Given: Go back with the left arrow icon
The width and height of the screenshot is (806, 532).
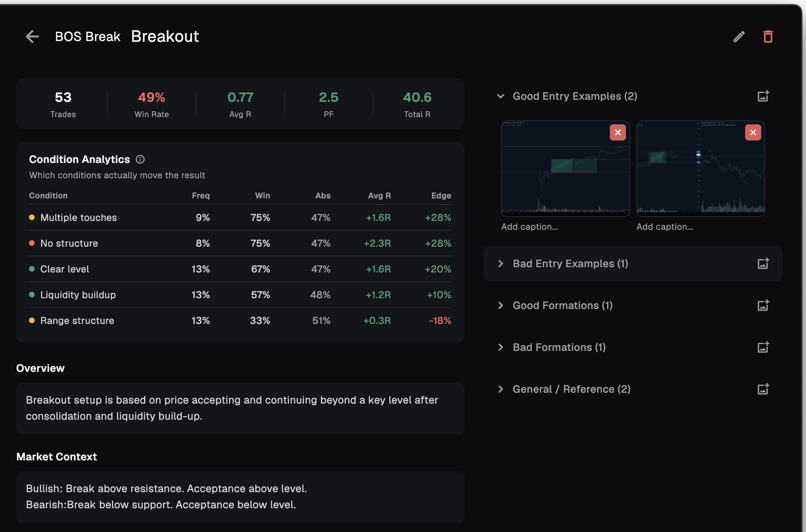Looking at the screenshot, I should (32, 37).
